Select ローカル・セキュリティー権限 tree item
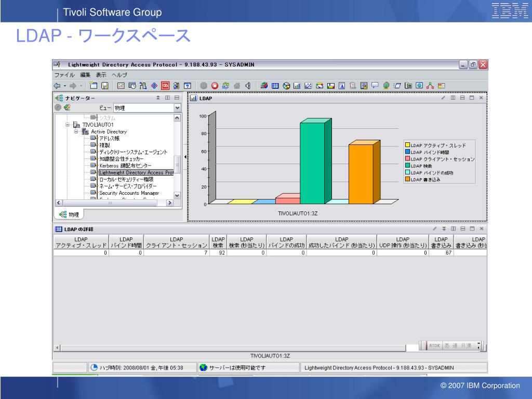This screenshot has height=399, width=532. (126, 179)
